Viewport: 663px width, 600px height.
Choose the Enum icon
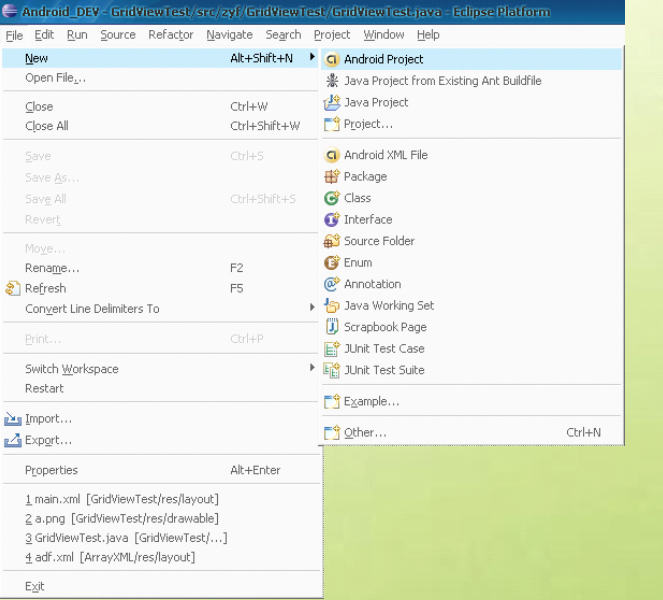(332, 263)
